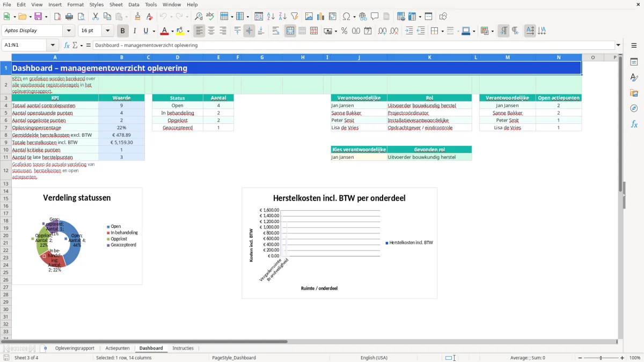Toggle Merge and Center Cells
Screen dimensions: 644x362
(x=290, y=31)
